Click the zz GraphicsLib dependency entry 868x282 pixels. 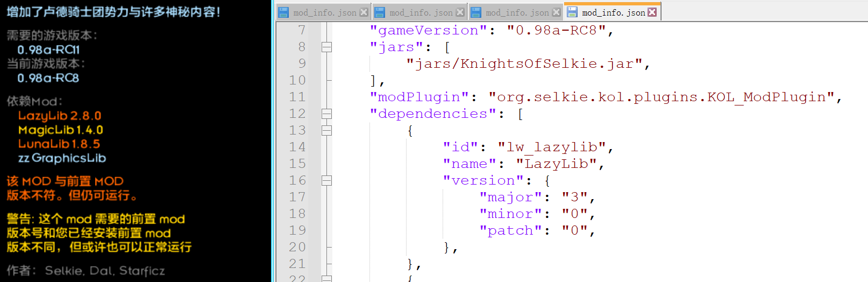click(x=62, y=158)
